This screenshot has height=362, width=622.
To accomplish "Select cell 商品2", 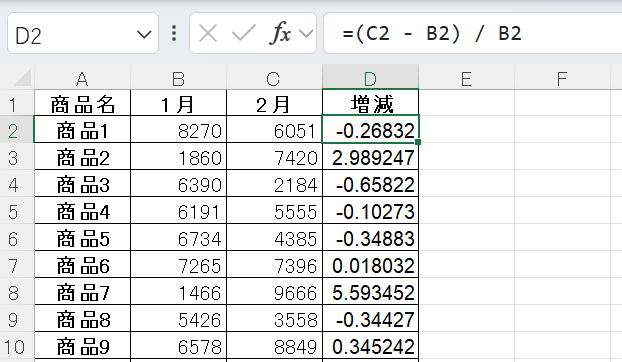I will tap(83, 157).
